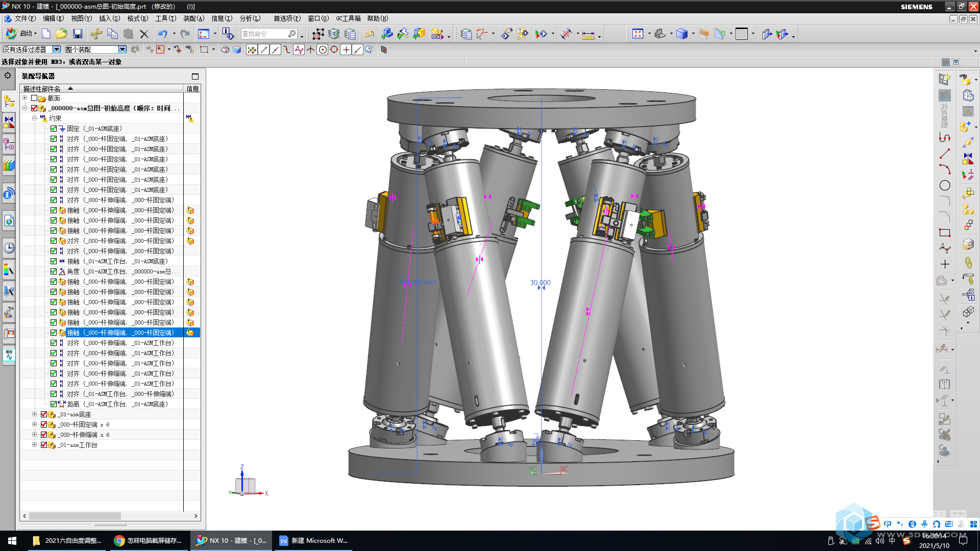Save the part with the floppy icon
Image resolution: width=980 pixels, height=551 pixels.
coord(78,34)
